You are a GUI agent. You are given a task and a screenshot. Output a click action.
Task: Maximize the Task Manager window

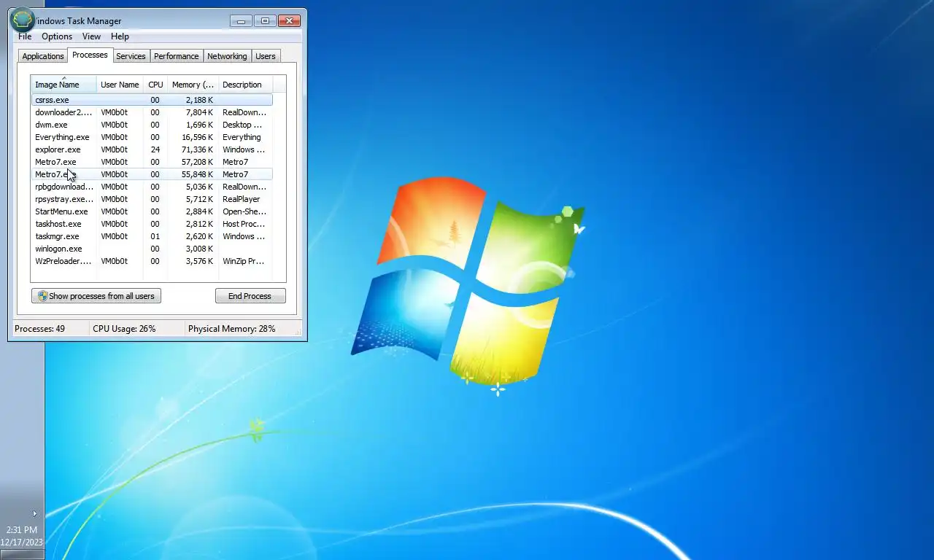point(265,20)
